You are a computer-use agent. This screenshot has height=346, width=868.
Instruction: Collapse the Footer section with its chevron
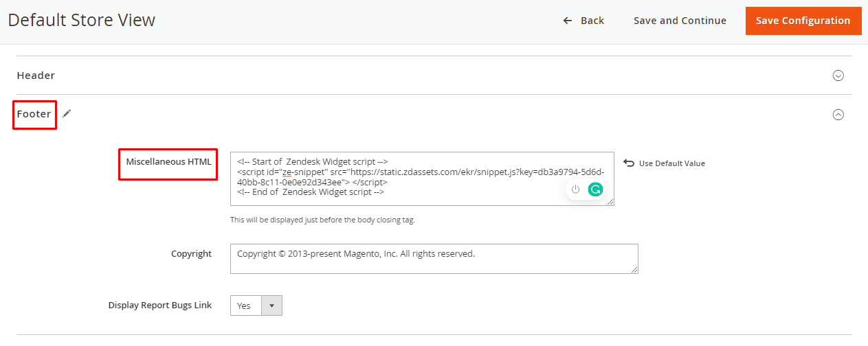point(838,115)
